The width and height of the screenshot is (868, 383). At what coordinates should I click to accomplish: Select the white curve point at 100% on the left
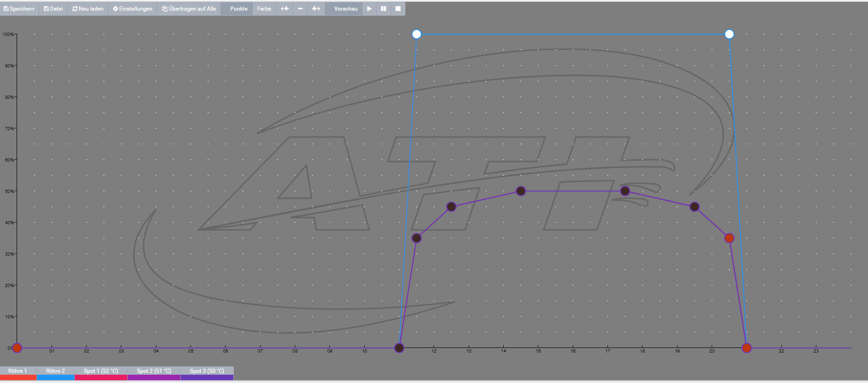[416, 34]
